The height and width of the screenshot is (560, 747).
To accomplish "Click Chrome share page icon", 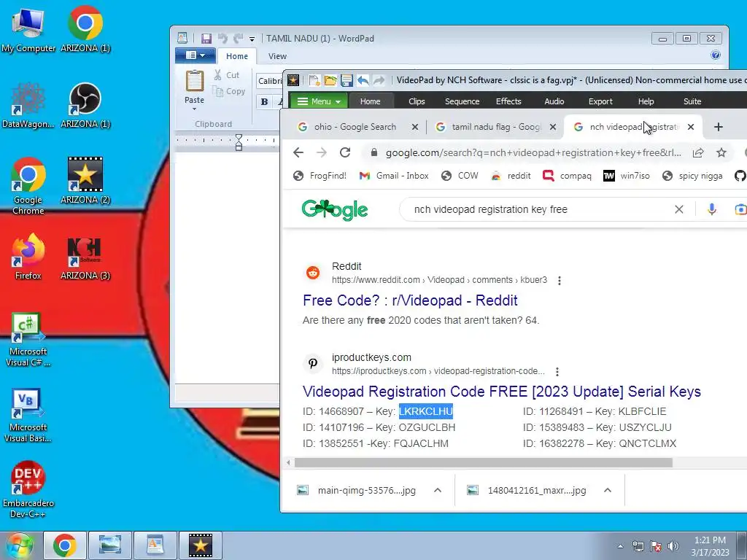I will coord(698,152).
